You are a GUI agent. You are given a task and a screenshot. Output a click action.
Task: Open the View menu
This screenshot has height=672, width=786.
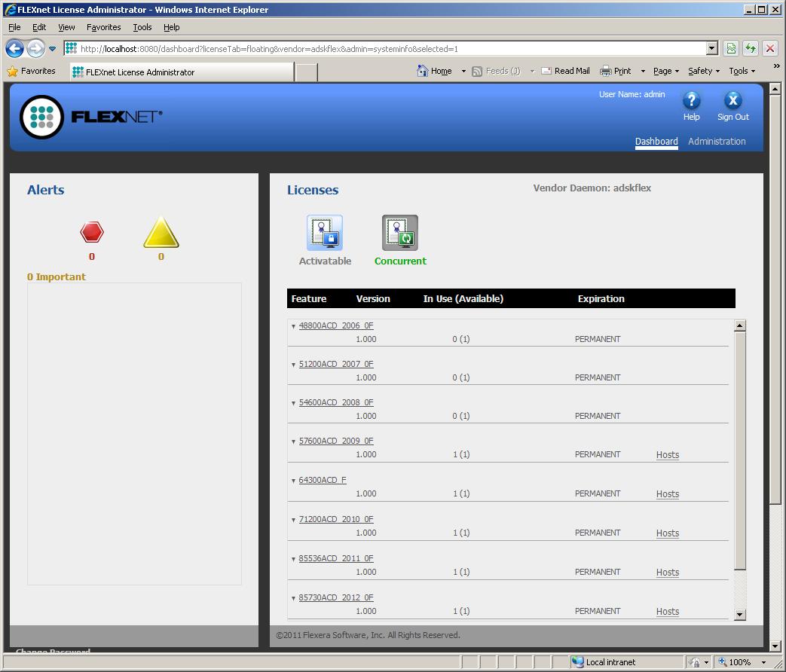(x=66, y=27)
